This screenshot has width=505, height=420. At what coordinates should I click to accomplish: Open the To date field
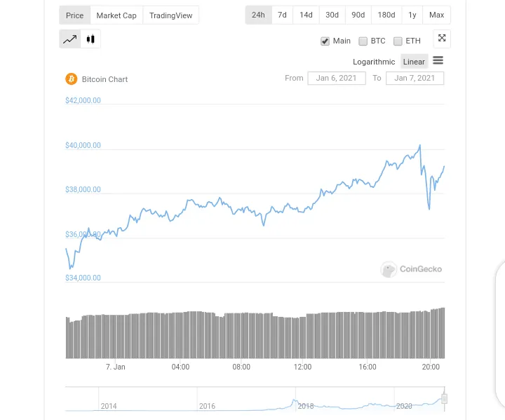click(x=415, y=79)
